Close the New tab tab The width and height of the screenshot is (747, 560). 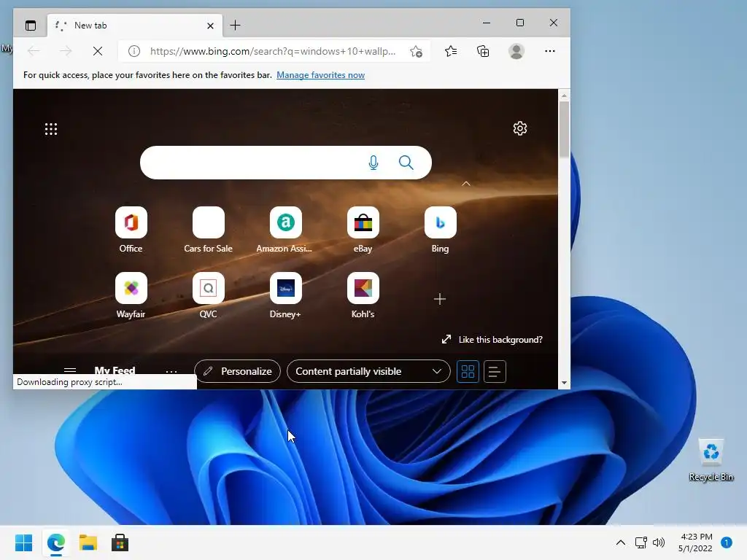point(210,26)
